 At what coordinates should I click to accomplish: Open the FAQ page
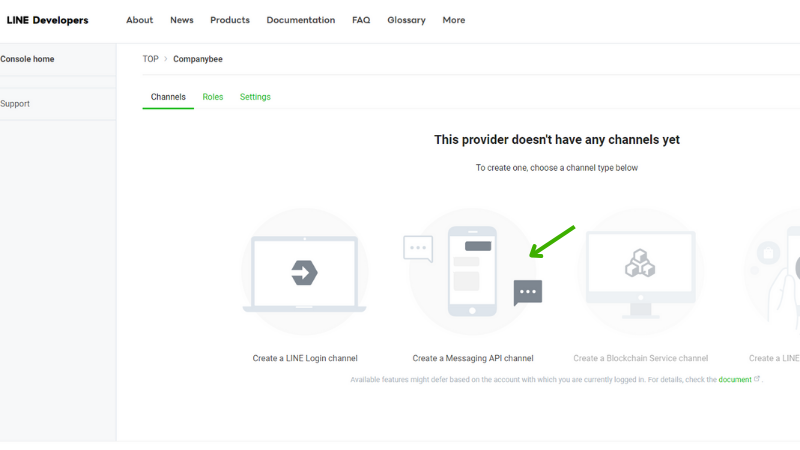(x=361, y=20)
